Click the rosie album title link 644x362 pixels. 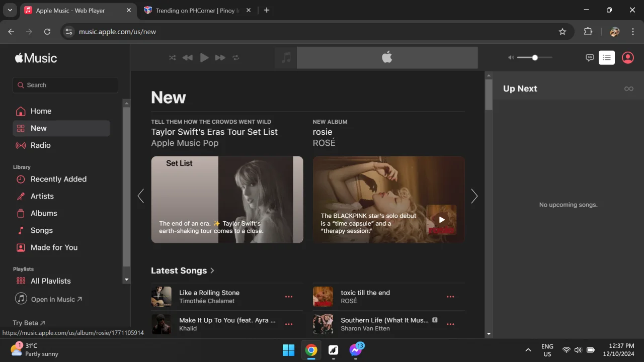[323, 132]
